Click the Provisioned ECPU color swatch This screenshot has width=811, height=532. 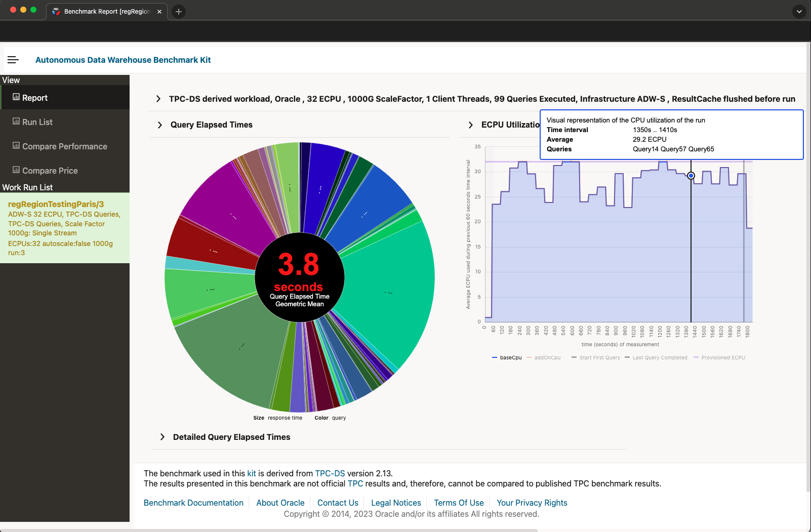(696, 357)
